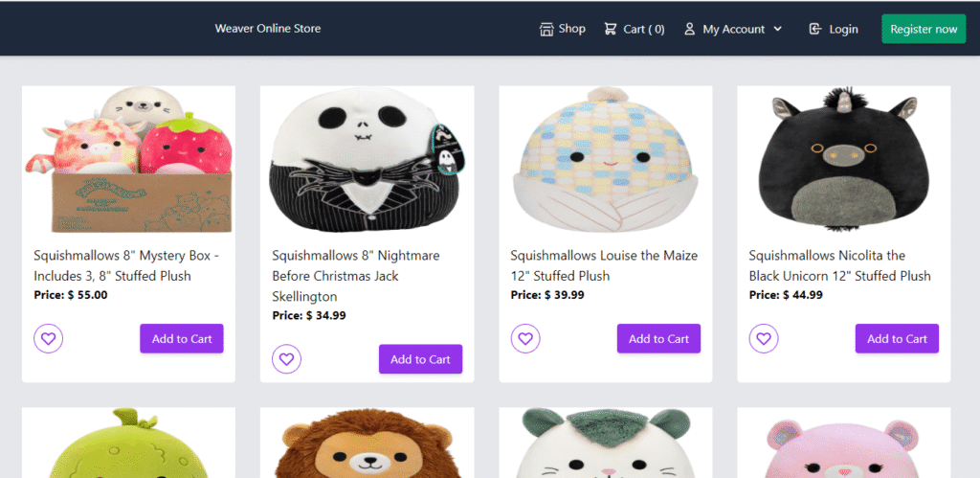Viewport: 980px width, 478px height.
Task: Favorite the Mystery Box with heart icon
Action: coord(48,338)
